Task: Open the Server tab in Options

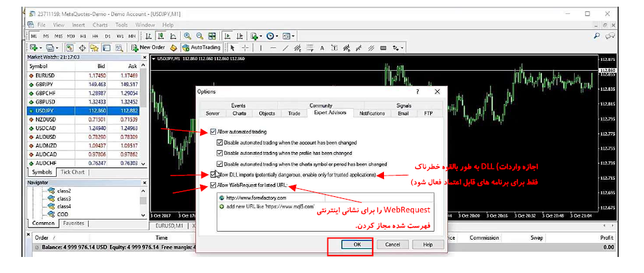Action: point(213,113)
